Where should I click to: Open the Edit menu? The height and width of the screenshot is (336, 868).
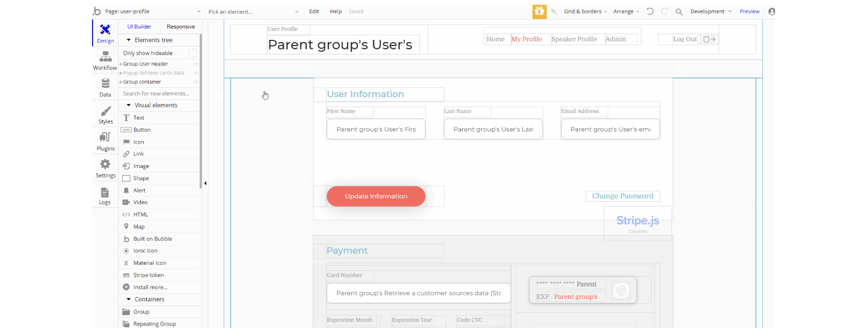coord(314,11)
